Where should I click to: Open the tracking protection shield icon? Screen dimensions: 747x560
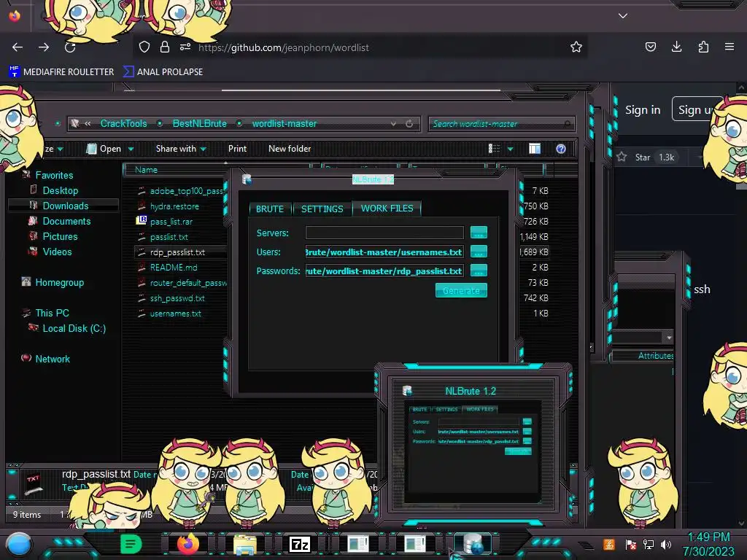(x=144, y=47)
